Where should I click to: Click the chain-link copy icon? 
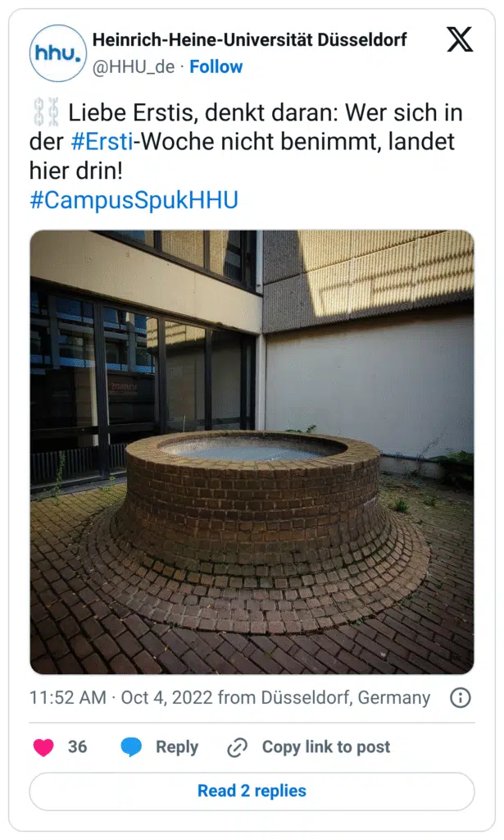(237, 747)
